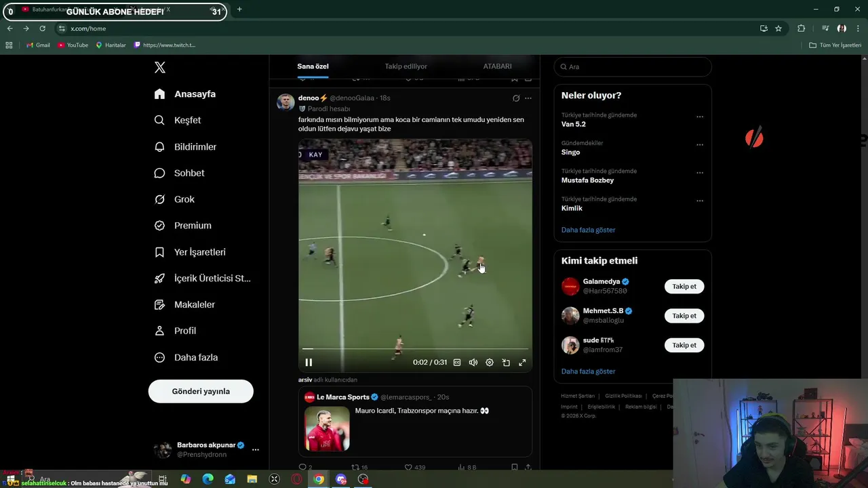Open Tüm Yer İşaretleri folder

835,45
